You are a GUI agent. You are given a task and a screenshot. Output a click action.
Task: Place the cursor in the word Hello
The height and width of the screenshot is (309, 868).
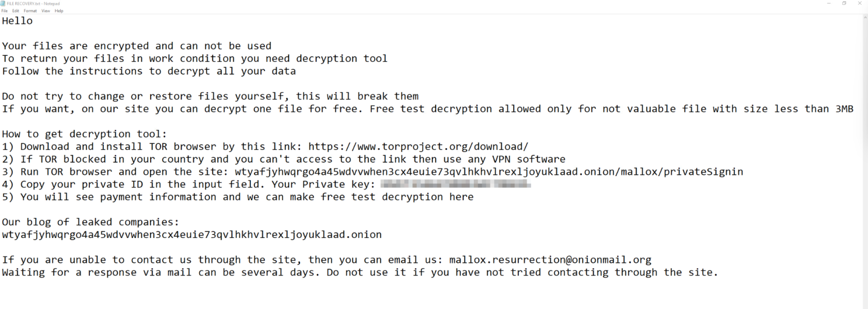point(17,21)
